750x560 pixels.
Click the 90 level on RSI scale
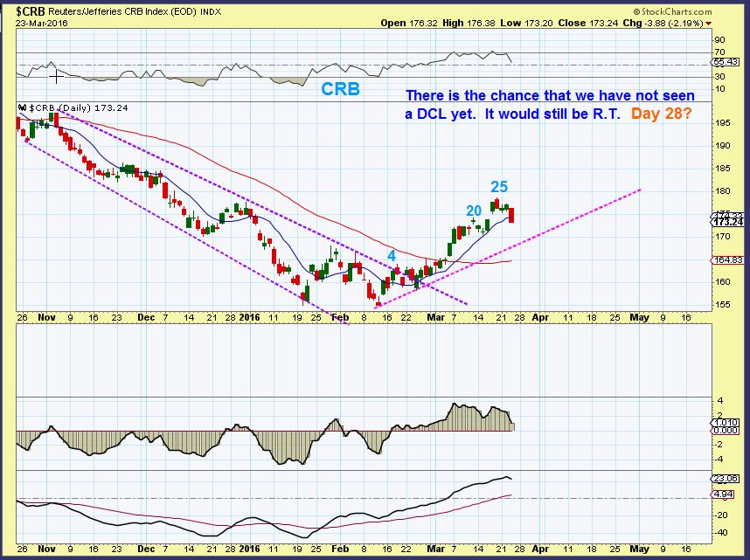point(720,40)
